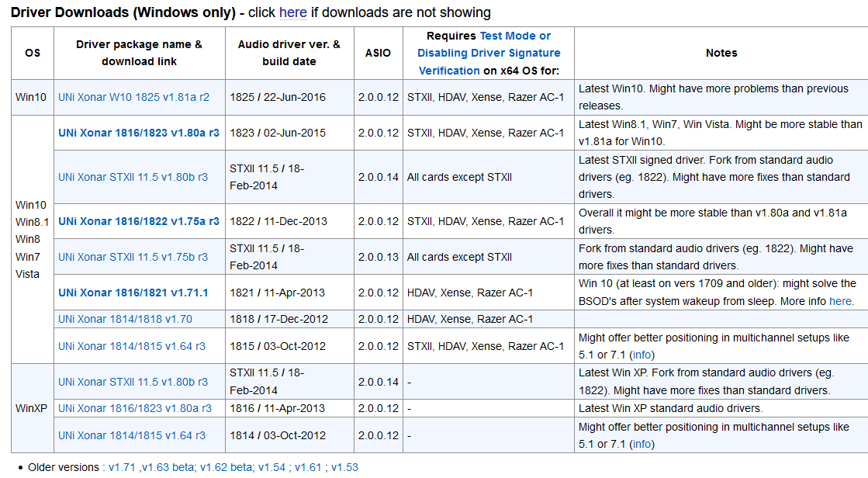Open older version v1.63 beta
Screen dimensions: 868x478
pyautogui.click(x=168, y=467)
